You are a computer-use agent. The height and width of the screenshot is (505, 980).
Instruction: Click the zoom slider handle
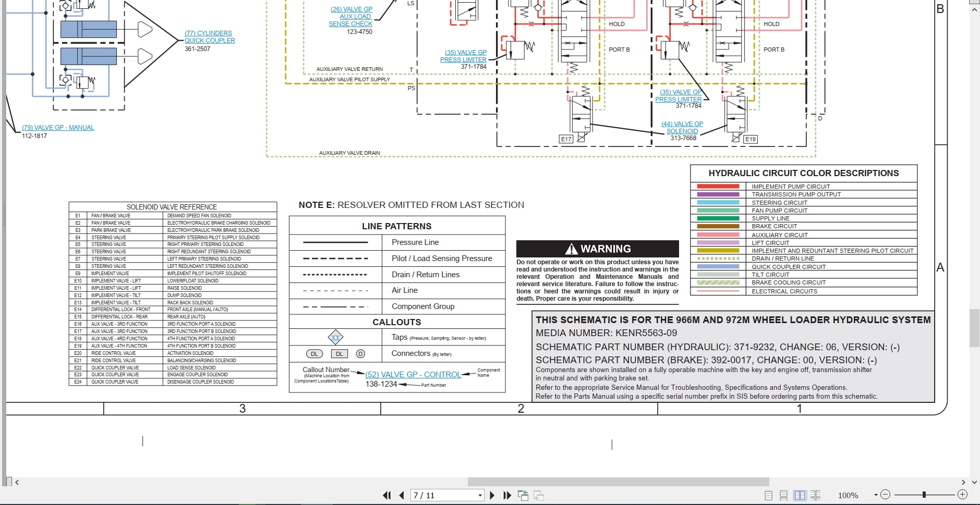[x=924, y=495]
